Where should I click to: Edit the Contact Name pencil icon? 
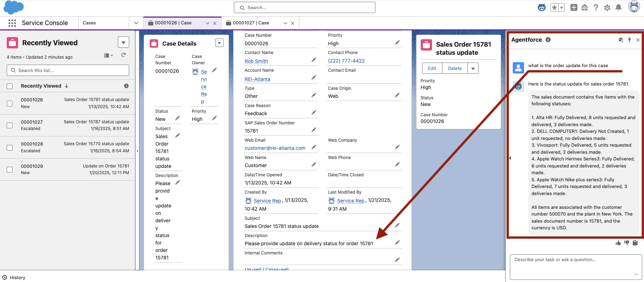[x=314, y=60]
